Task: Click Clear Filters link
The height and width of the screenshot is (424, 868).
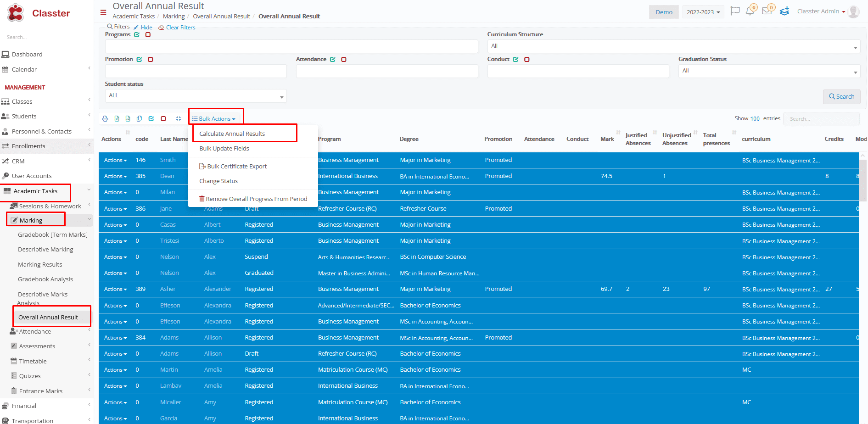Action: (177, 27)
